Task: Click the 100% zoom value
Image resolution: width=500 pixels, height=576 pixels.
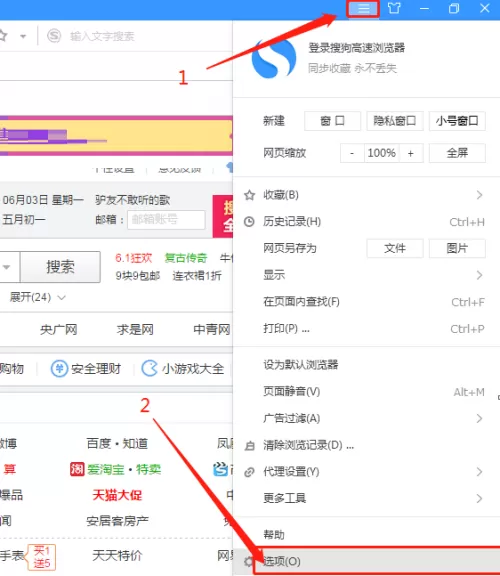Action: (x=381, y=153)
